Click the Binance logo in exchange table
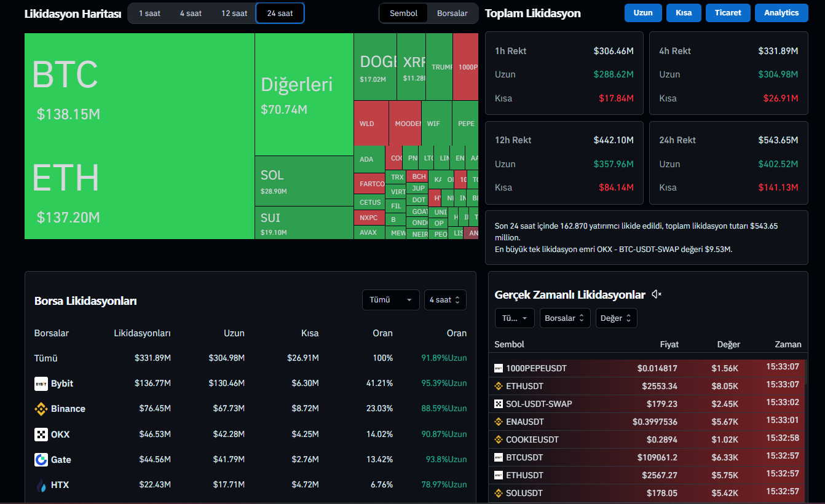The height and width of the screenshot is (504, 825). tap(41, 409)
